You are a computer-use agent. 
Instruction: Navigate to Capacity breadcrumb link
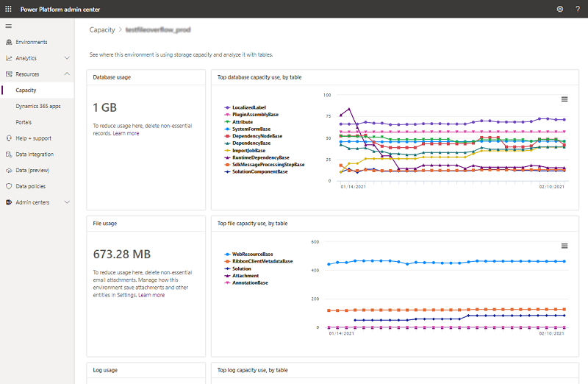(102, 29)
